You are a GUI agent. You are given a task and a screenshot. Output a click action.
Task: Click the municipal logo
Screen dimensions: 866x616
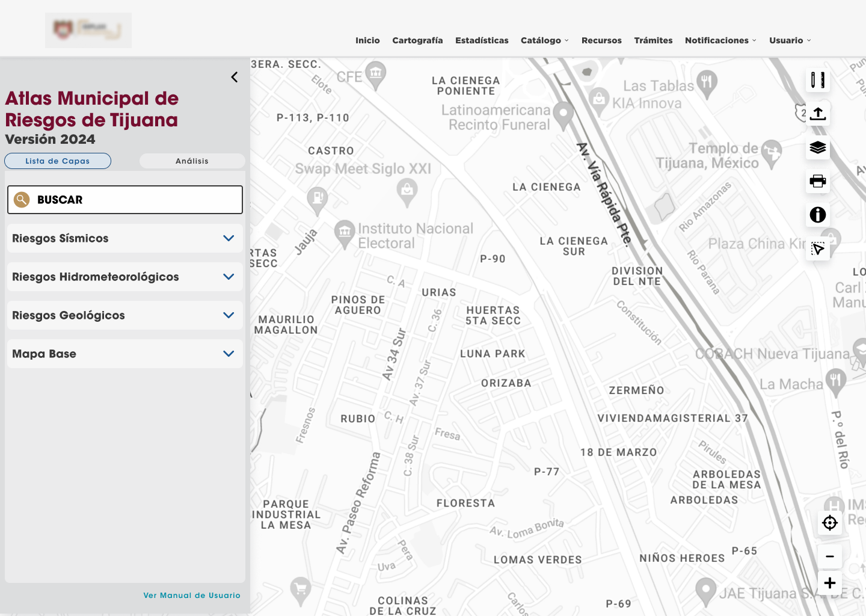click(88, 30)
